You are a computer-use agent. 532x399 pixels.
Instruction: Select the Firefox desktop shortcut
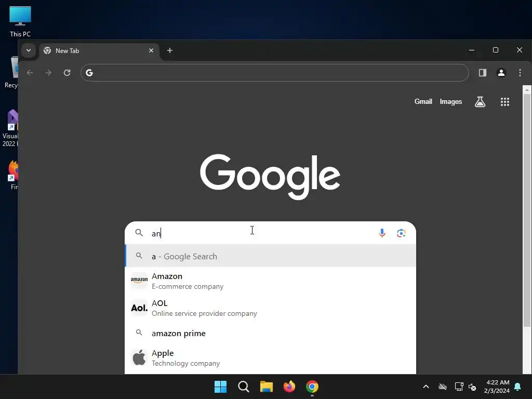point(13,175)
